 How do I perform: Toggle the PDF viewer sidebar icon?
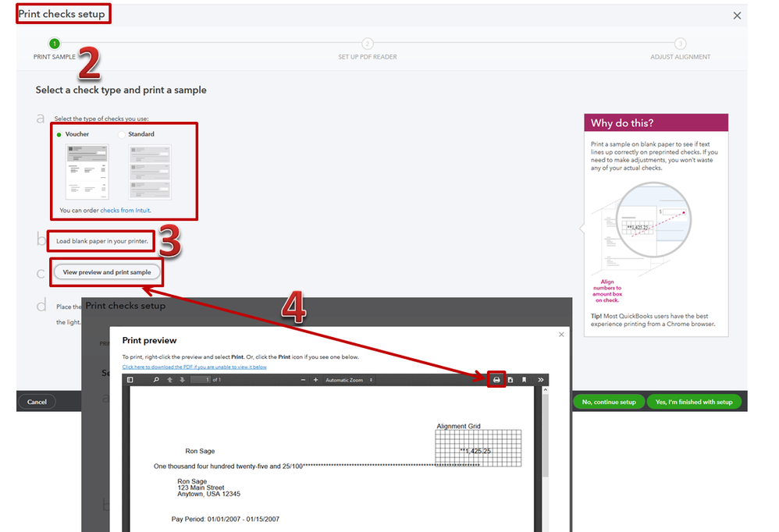[130, 380]
